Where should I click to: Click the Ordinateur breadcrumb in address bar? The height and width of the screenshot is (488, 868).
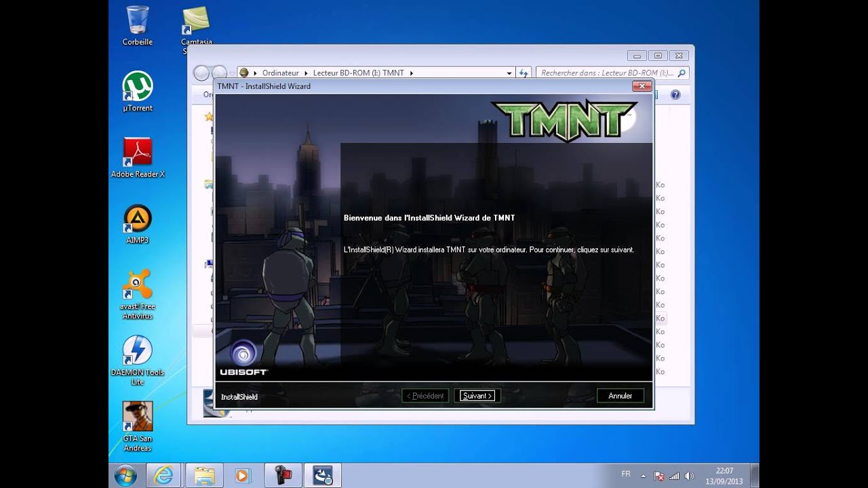pos(280,73)
